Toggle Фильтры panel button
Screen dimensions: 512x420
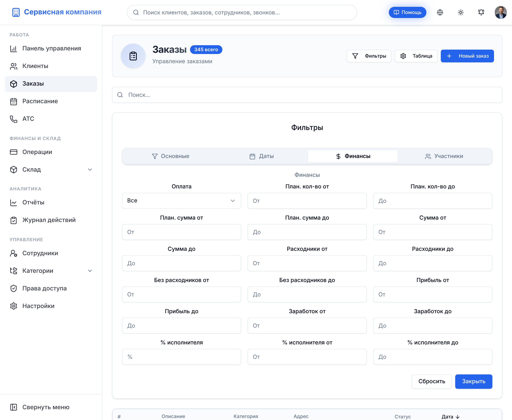pyautogui.click(x=369, y=56)
